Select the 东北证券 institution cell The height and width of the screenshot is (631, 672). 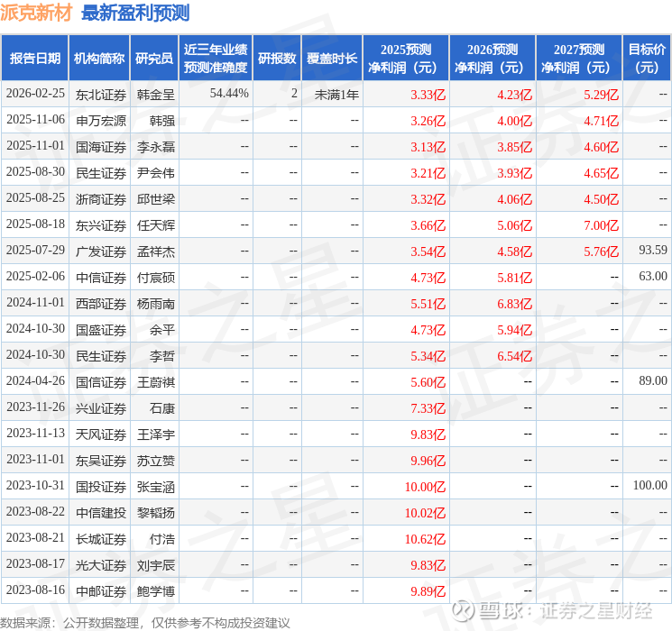[101, 95]
